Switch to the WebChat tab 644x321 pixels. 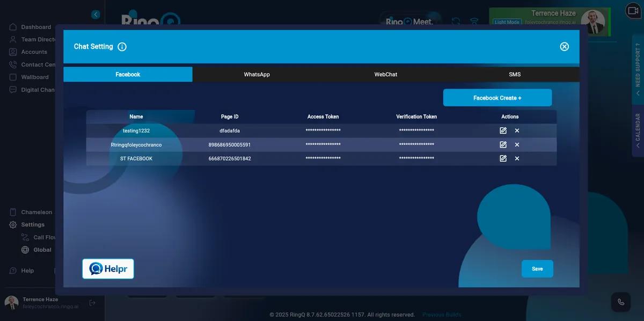pyautogui.click(x=386, y=75)
